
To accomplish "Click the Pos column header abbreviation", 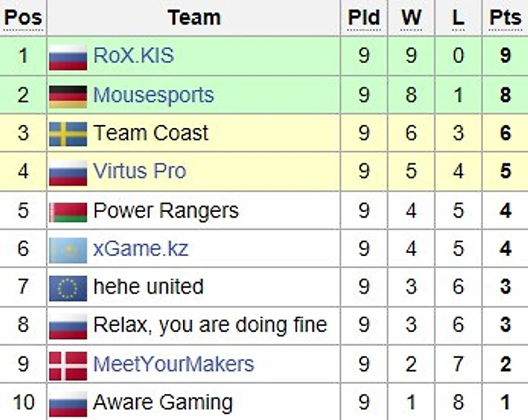I will tap(23, 17).
